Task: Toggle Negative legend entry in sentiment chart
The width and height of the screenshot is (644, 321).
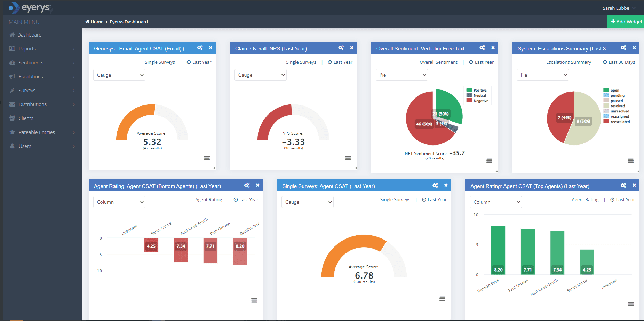Action: tap(480, 101)
